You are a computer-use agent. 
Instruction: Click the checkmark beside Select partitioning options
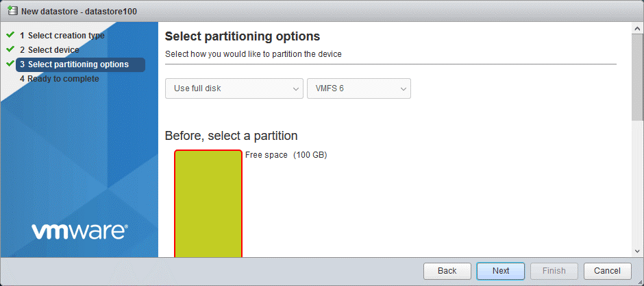10,64
